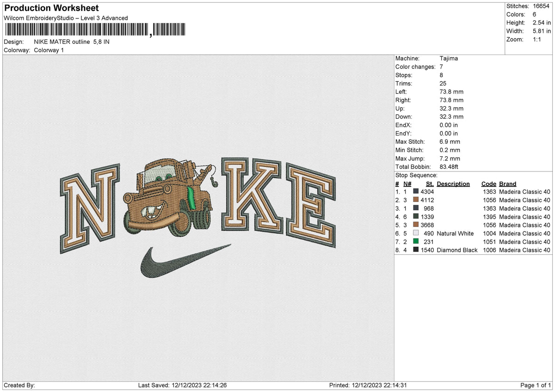Click thread code 1004 in stop 6
Image resolution: width=555 pixels, height=392 pixels.
pos(489,233)
